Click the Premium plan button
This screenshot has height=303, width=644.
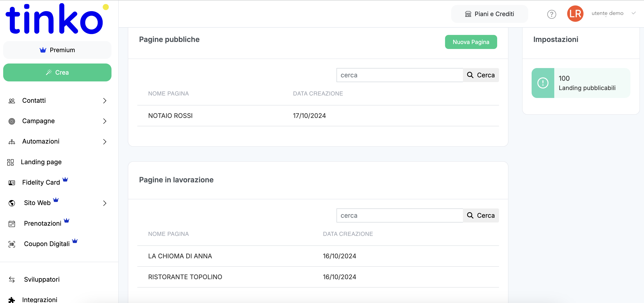coord(57,50)
